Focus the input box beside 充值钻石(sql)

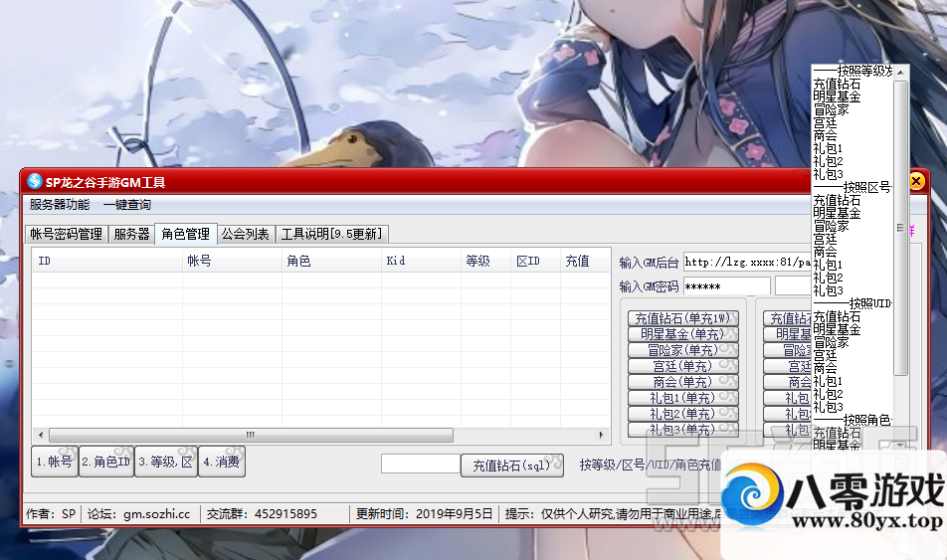pos(421,464)
